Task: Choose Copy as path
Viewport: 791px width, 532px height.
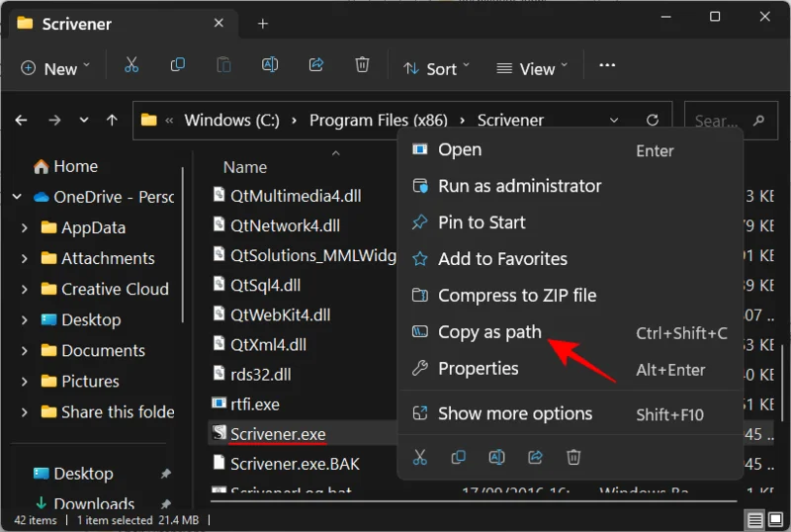Action: tap(571, 332)
